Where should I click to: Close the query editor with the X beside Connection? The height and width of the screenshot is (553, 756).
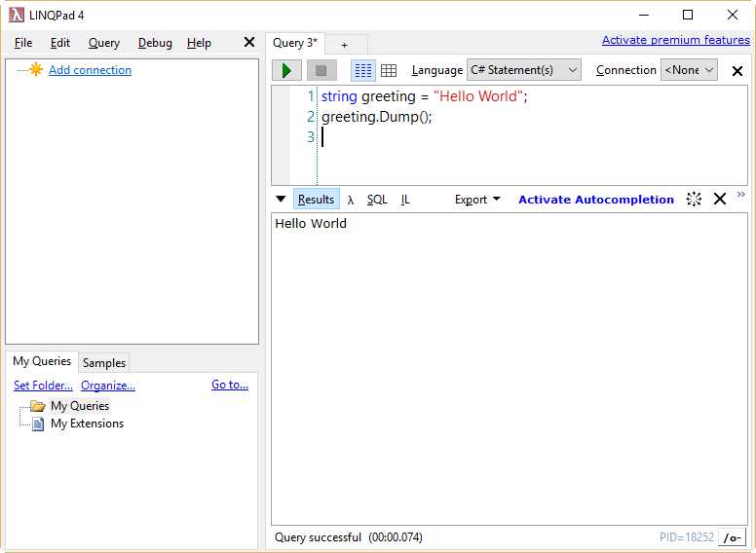737,71
